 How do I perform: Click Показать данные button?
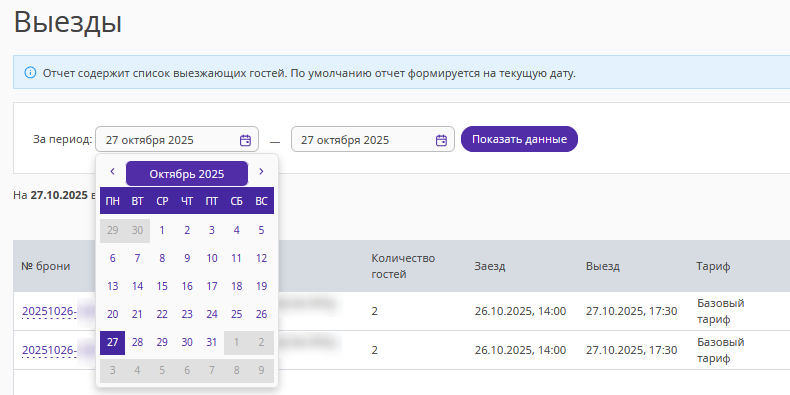[519, 139]
